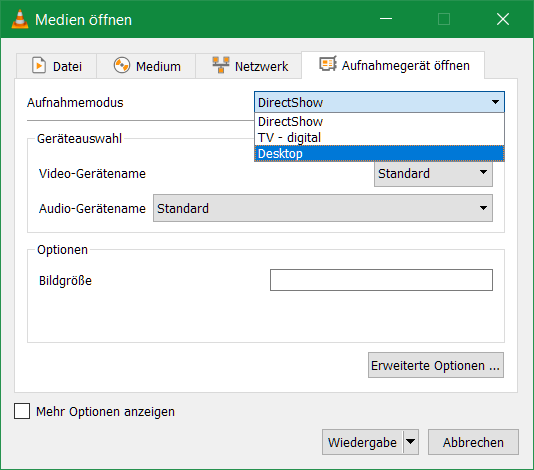Click the VLC cone icon in title bar
Screen dimensions: 534x470
(20, 19)
